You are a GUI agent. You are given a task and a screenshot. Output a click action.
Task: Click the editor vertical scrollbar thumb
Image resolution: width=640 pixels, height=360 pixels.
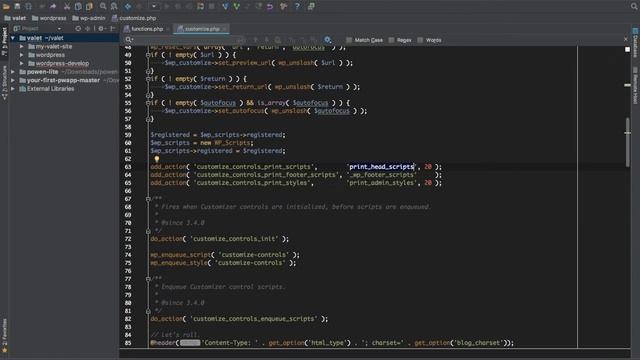point(628,142)
